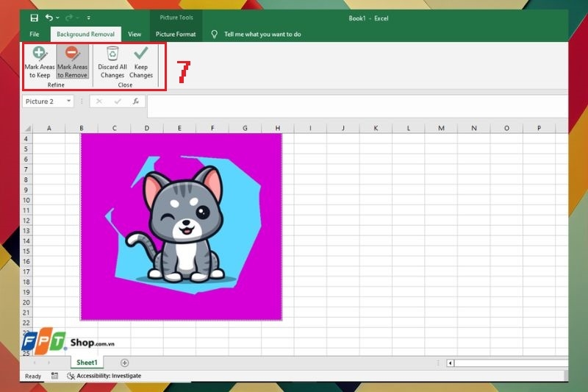
Task: Select row 10 header
Action: (26, 200)
